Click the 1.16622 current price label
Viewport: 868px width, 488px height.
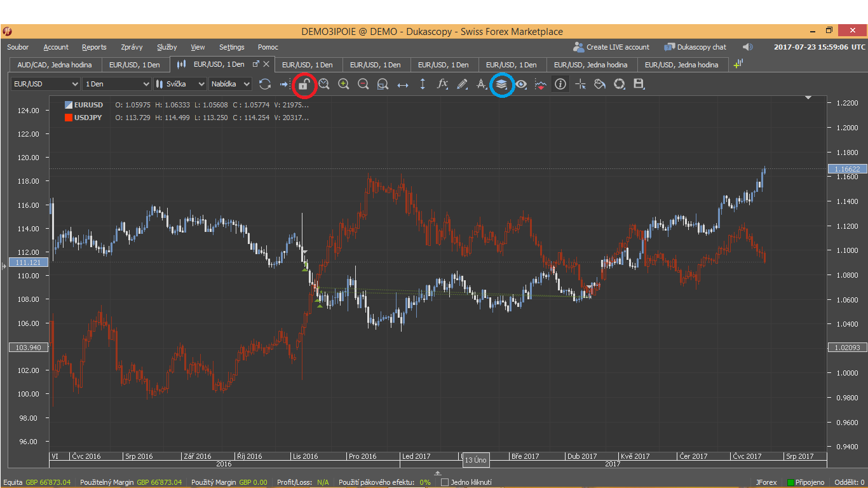[847, 169]
